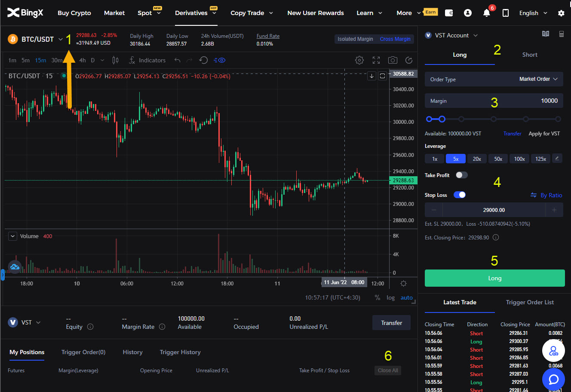This screenshot has height=392, width=571.
Task: Open the chart Indicators menu
Action: click(147, 60)
